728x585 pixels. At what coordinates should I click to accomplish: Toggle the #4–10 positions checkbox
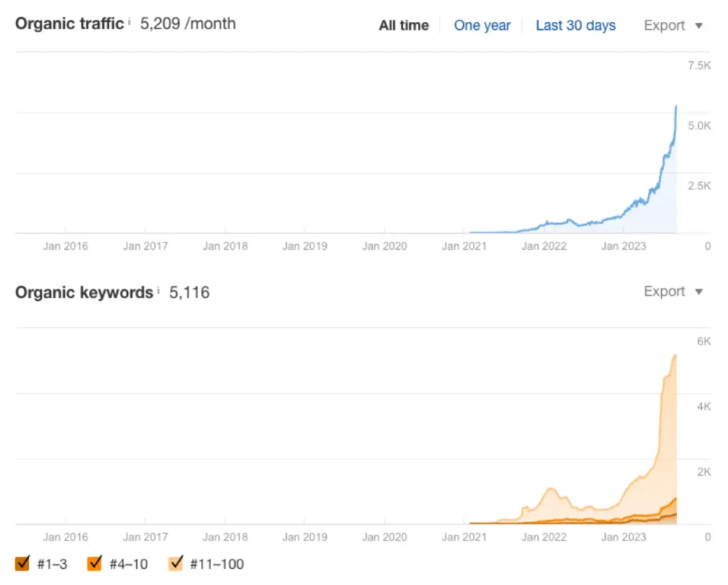94,563
